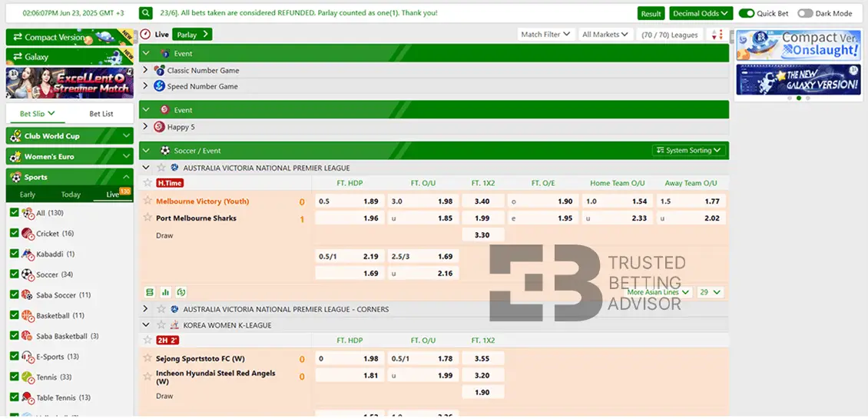Uncheck the Tennis (33) checkbox
This screenshot has height=419, width=868.
click(15, 376)
